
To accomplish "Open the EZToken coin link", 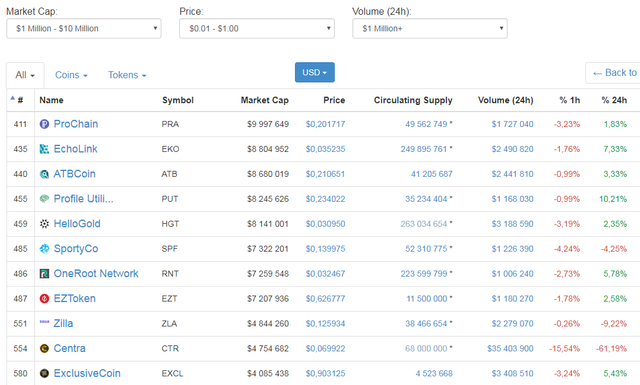I will tap(74, 298).
